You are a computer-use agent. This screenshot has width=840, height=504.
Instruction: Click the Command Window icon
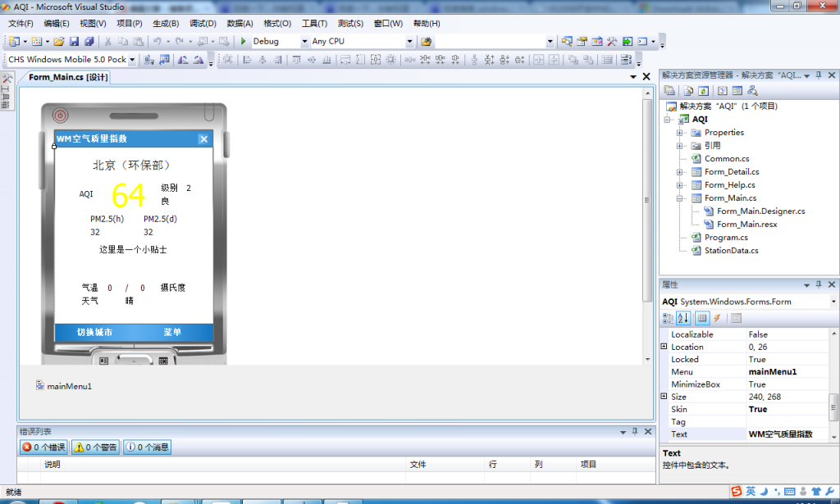[x=642, y=41]
